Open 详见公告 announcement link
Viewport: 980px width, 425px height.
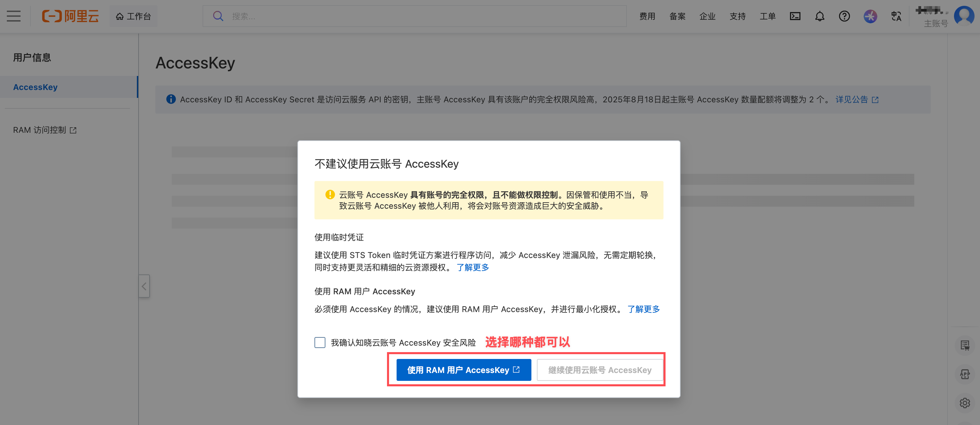[x=857, y=99]
